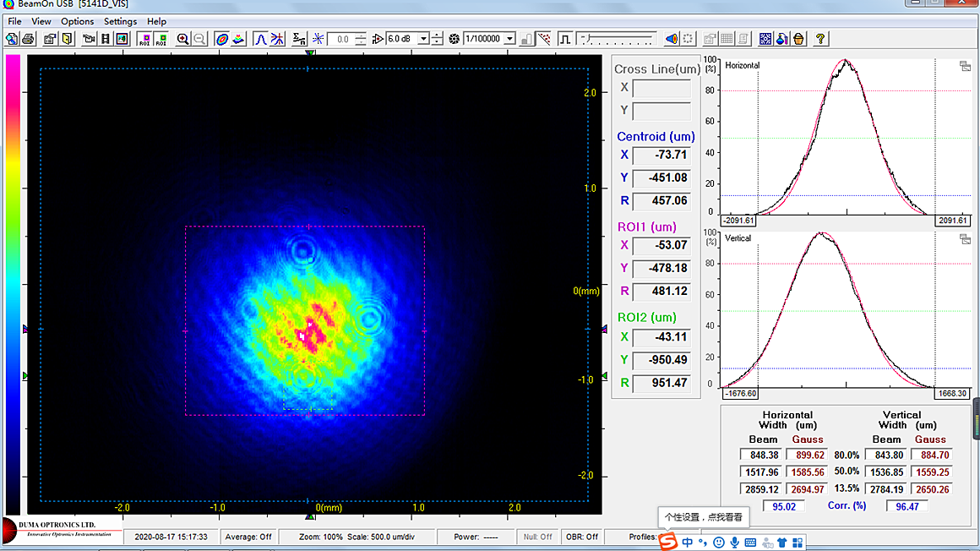Screen dimensions: 980x551
Task: Click the OBR: Off status field
Action: pyautogui.click(x=581, y=537)
